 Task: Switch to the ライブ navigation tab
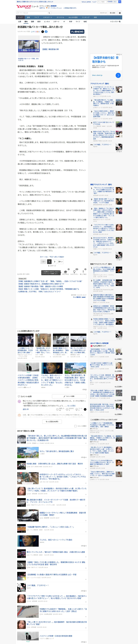coord(37,17)
